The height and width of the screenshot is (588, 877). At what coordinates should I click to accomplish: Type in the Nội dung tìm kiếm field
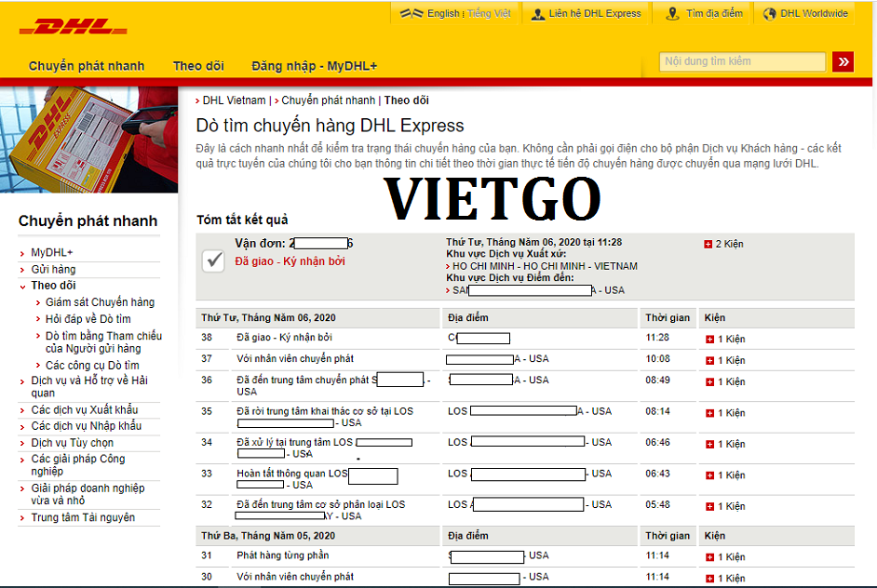742,61
